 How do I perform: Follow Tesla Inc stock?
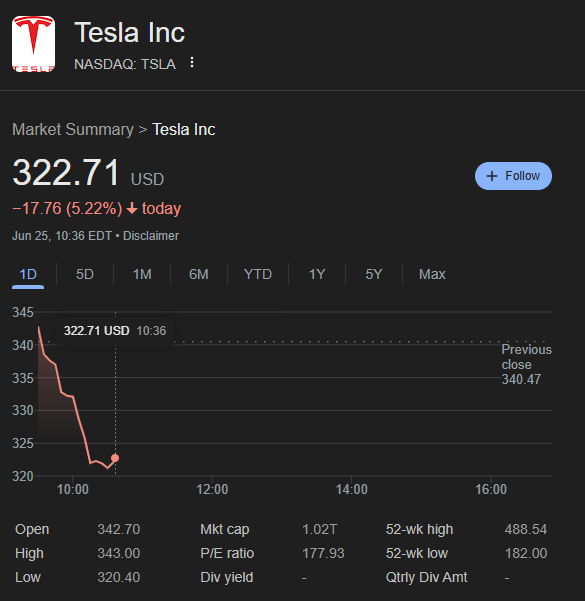point(513,176)
